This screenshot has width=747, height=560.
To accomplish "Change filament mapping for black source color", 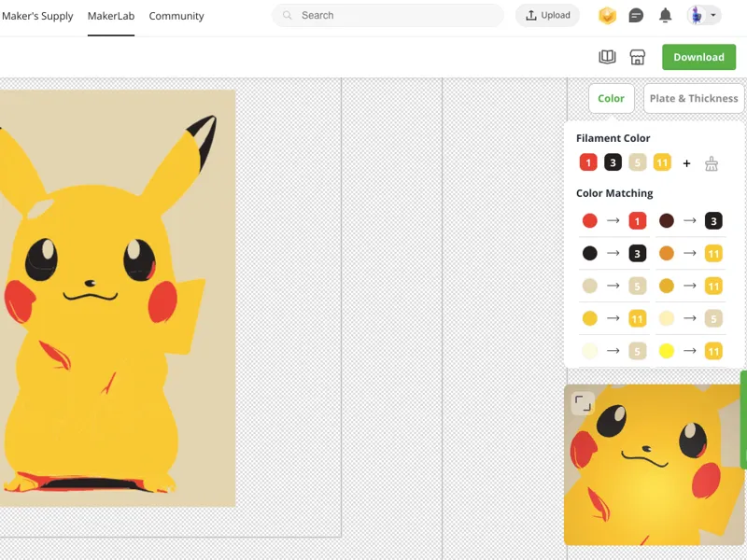I will [x=638, y=253].
